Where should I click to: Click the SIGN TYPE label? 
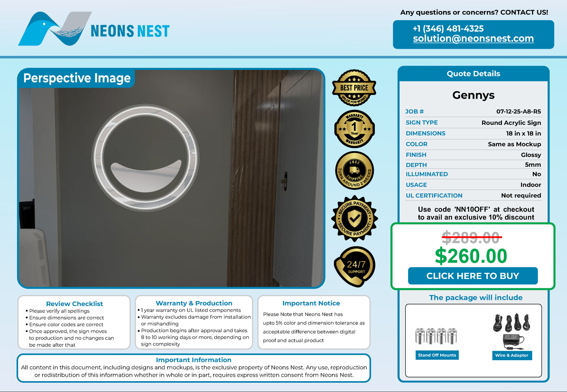coord(422,122)
